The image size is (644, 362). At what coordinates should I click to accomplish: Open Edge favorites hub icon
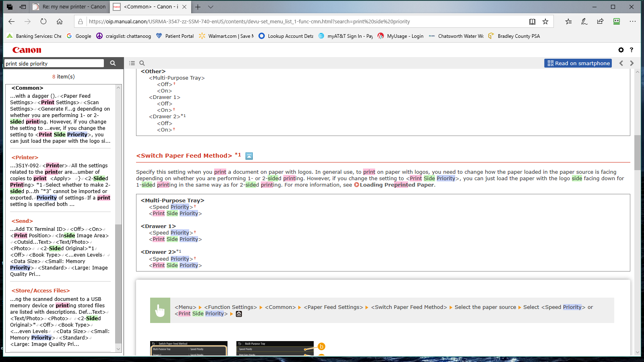568,21
